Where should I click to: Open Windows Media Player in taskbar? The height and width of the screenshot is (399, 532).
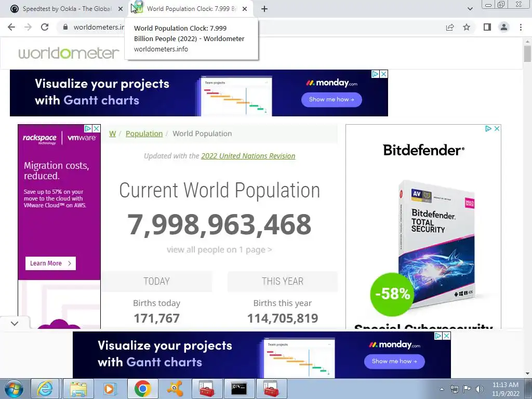(110, 389)
